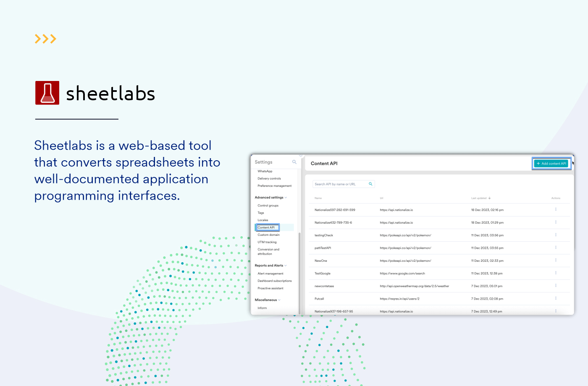Open the kebab menu for TestGoogle row
This screenshot has height=386, width=588.
coord(556,273)
